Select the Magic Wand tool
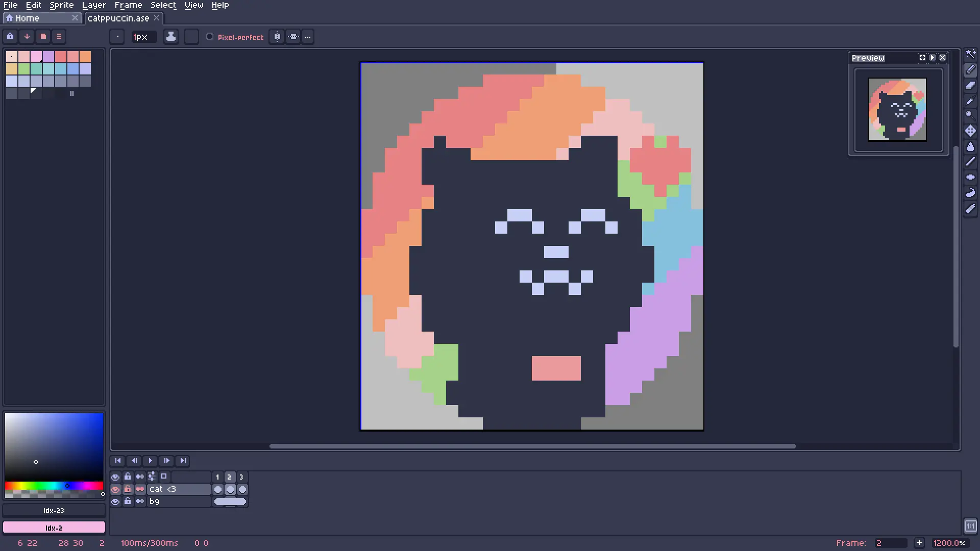980x551 pixels. (970, 54)
